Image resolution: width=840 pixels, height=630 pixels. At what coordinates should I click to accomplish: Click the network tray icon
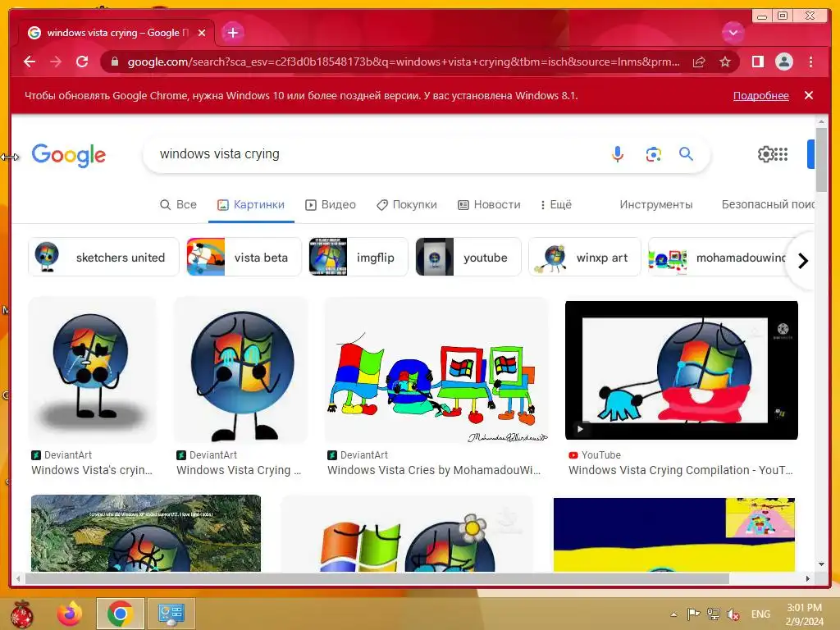[713, 614]
